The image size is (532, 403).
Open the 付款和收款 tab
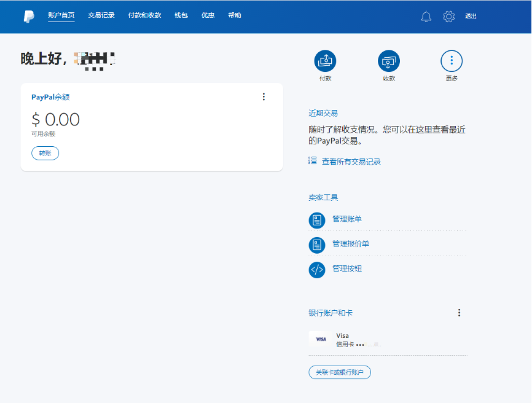pos(144,15)
